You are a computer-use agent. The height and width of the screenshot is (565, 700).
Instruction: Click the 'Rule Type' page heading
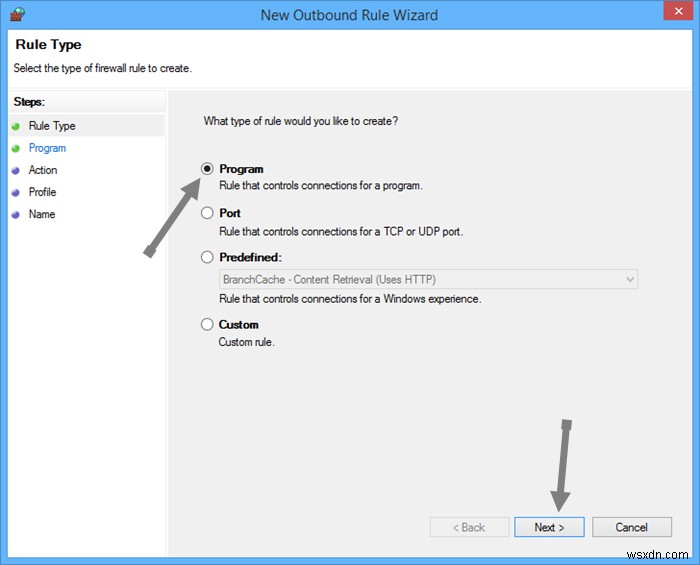(48, 45)
